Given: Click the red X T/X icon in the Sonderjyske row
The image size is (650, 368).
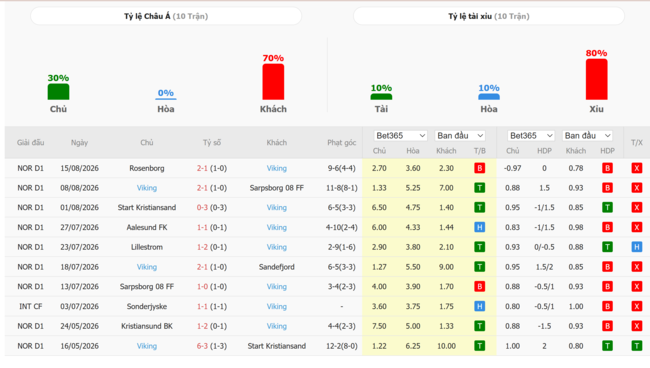Looking at the screenshot, I should point(637,306).
